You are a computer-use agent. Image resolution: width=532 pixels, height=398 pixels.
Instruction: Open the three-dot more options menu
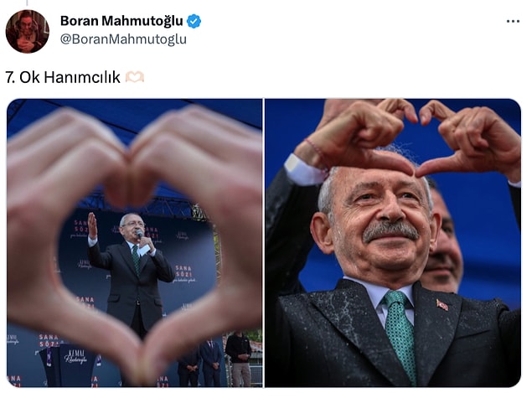point(513,22)
